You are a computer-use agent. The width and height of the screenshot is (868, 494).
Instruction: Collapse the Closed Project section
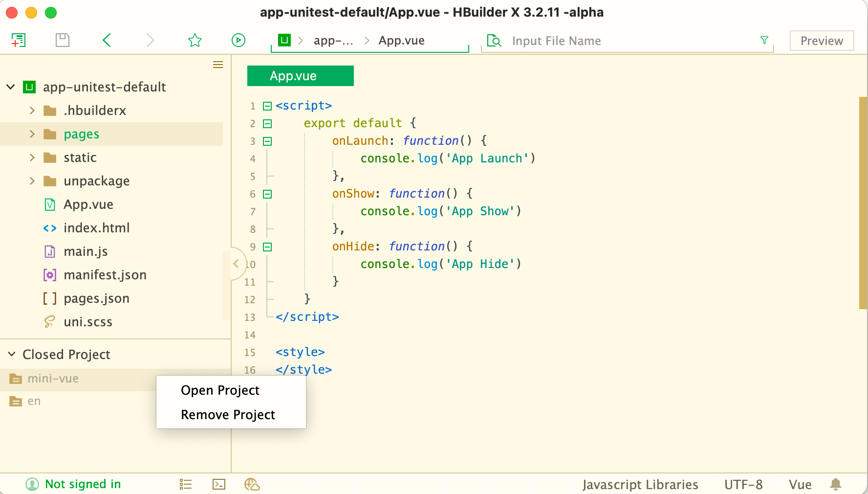(12, 354)
